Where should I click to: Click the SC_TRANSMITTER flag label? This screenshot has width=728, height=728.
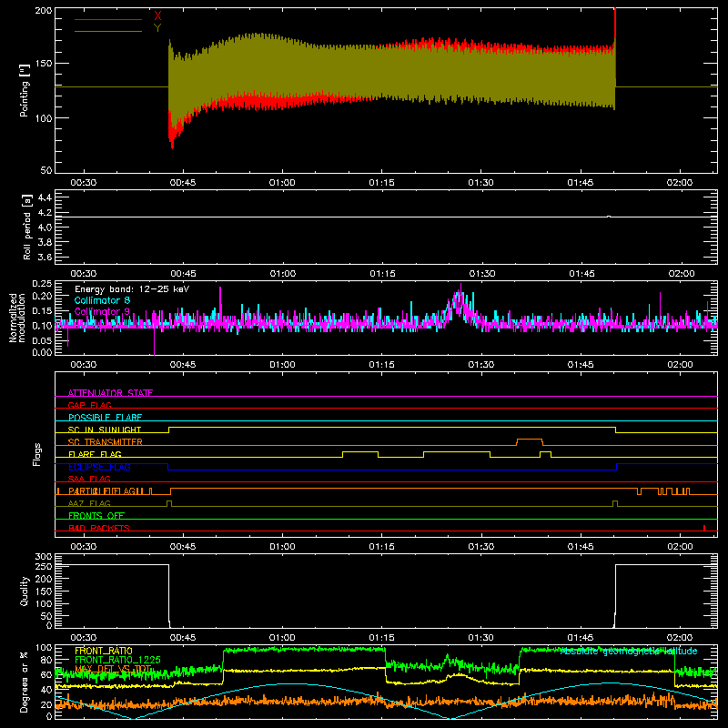coord(106,441)
